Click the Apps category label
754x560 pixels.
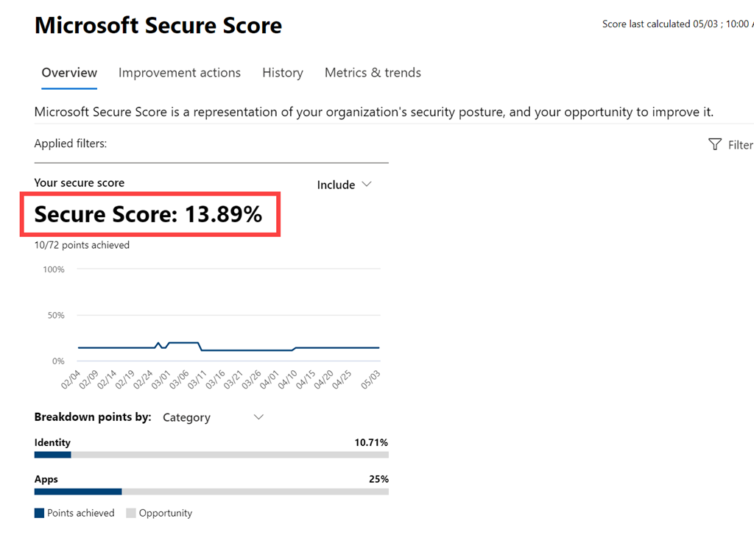(x=46, y=479)
